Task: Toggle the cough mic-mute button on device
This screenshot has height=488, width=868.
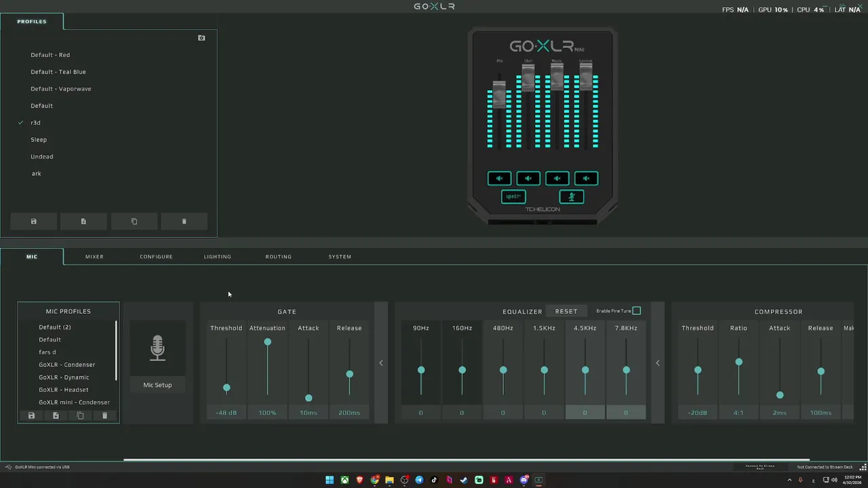Action: 572,197
